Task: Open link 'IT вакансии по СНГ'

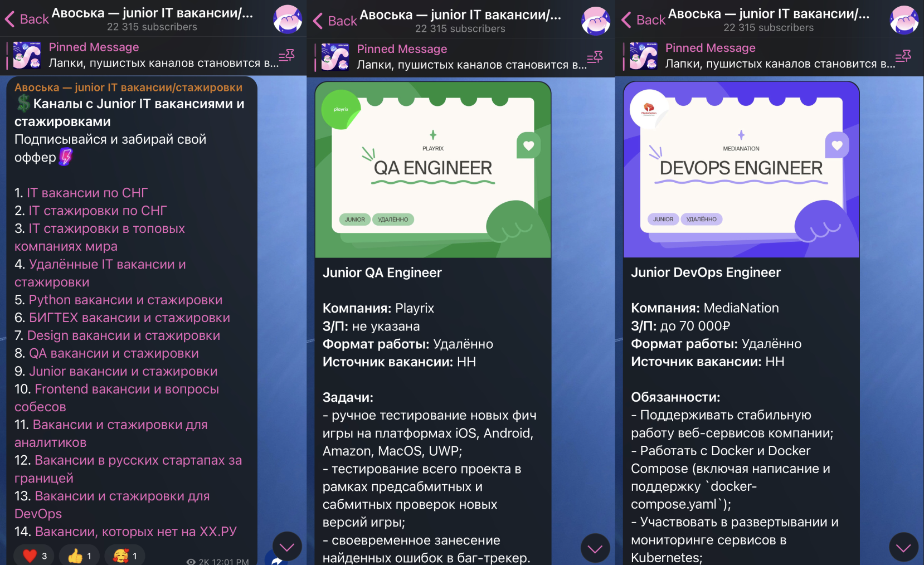Action: [87, 193]
